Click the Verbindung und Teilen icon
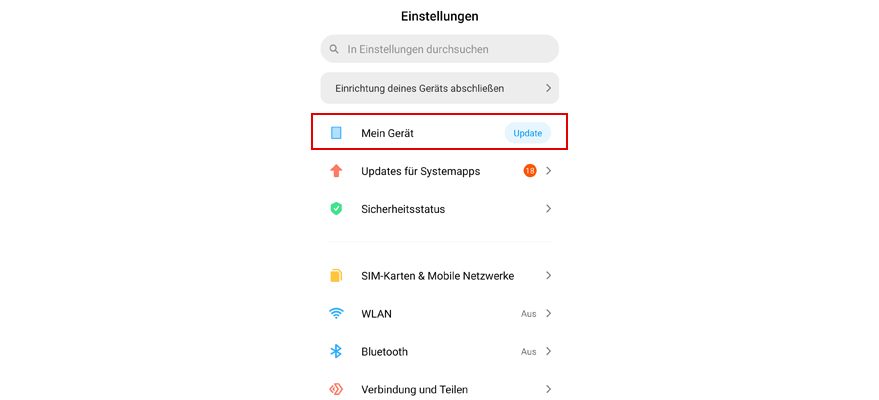This screenshot has height=400, width=879. [x=337, y=389]
